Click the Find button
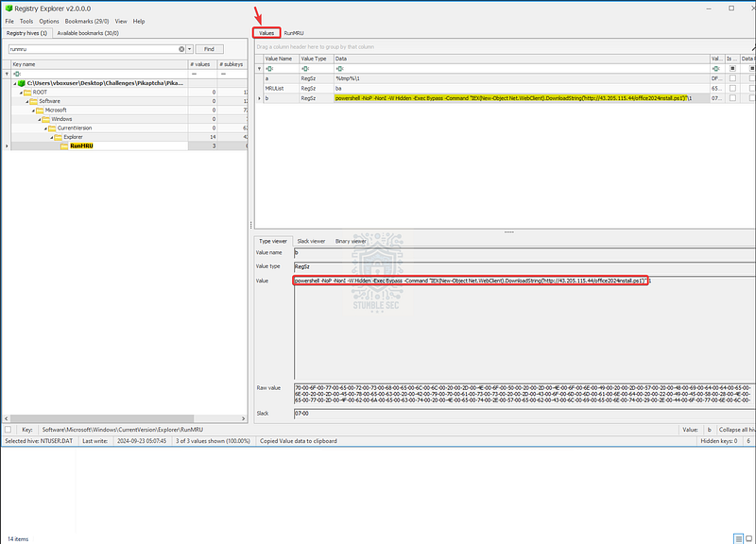 coord(209,49)
